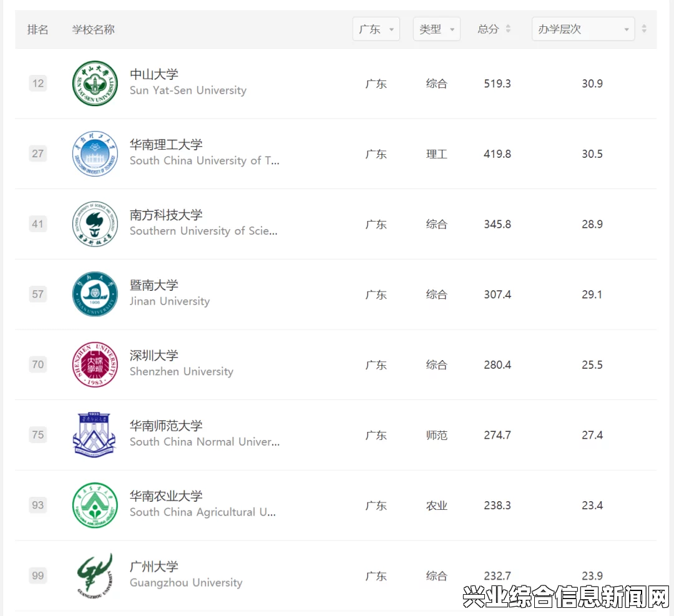674x616 pixels.
Task: Click the rank badge 93
Action: pyautogui.click(x=38, y=505)
